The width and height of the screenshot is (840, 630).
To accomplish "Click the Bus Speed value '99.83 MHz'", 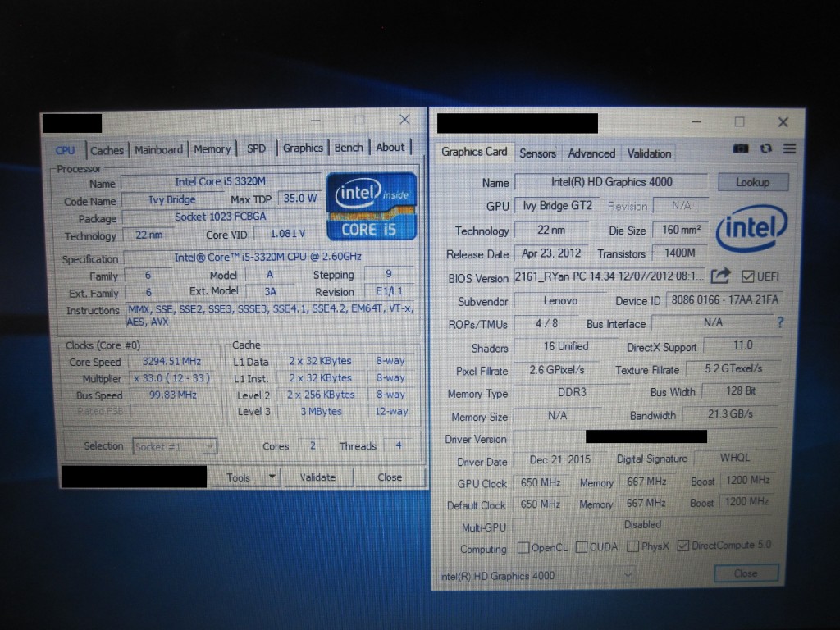I will (172, 395).
